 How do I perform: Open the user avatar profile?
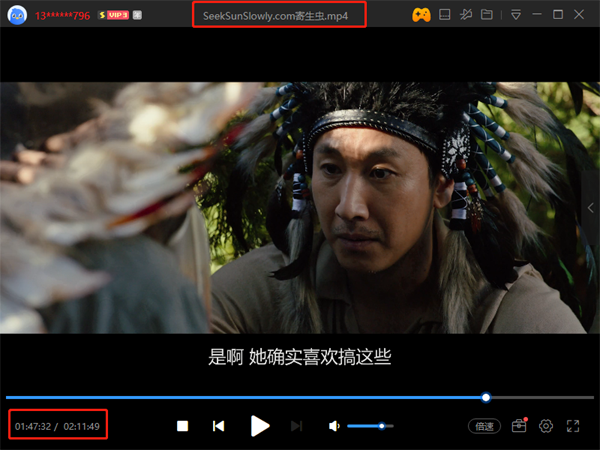(17, 15)
